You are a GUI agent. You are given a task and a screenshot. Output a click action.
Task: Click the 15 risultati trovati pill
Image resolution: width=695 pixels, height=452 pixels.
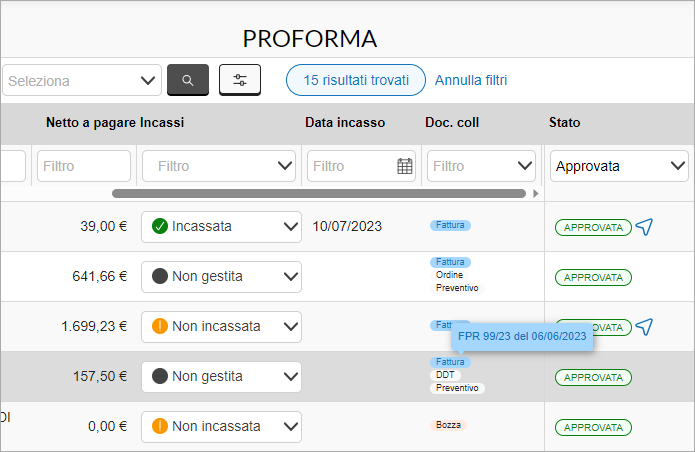click(x=356, y=80)
